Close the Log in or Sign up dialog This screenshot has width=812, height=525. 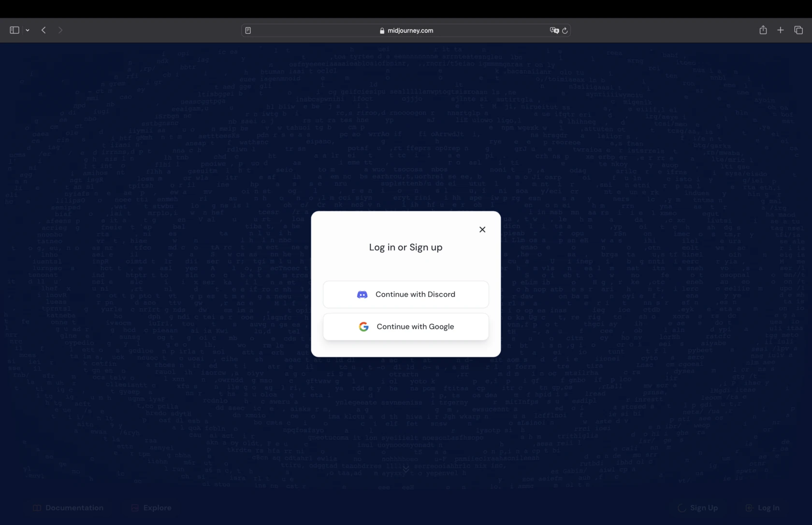(x=482, y=229)
